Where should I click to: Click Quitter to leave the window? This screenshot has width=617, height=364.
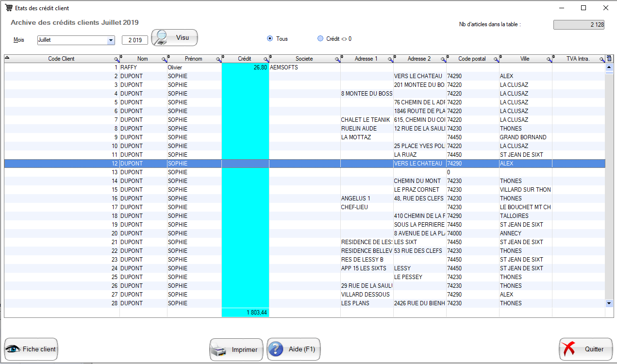(585, 349)
